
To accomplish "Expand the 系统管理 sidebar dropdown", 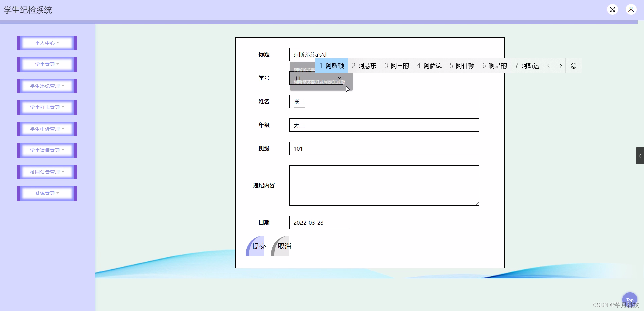I will [47, 193].
